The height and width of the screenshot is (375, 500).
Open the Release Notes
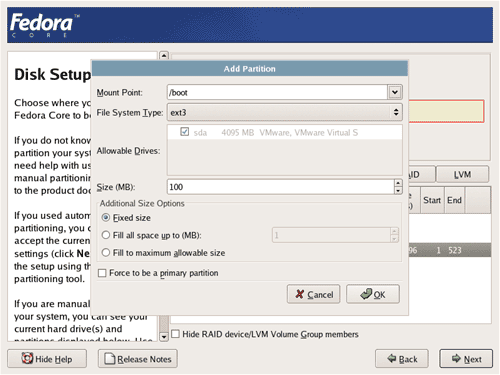(x=138, y=359)
